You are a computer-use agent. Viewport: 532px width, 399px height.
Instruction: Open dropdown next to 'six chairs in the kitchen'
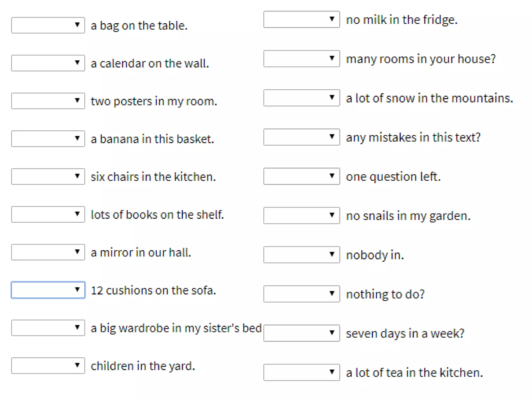coord(48,176)
